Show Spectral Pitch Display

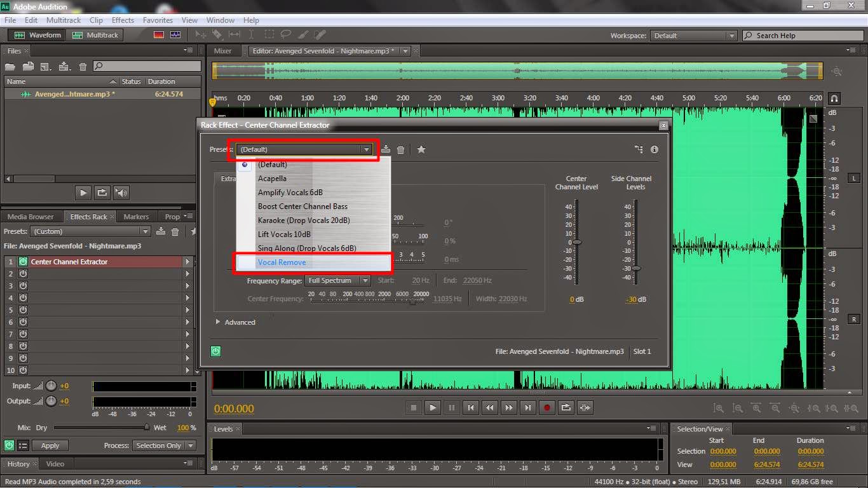click(175, 35)
